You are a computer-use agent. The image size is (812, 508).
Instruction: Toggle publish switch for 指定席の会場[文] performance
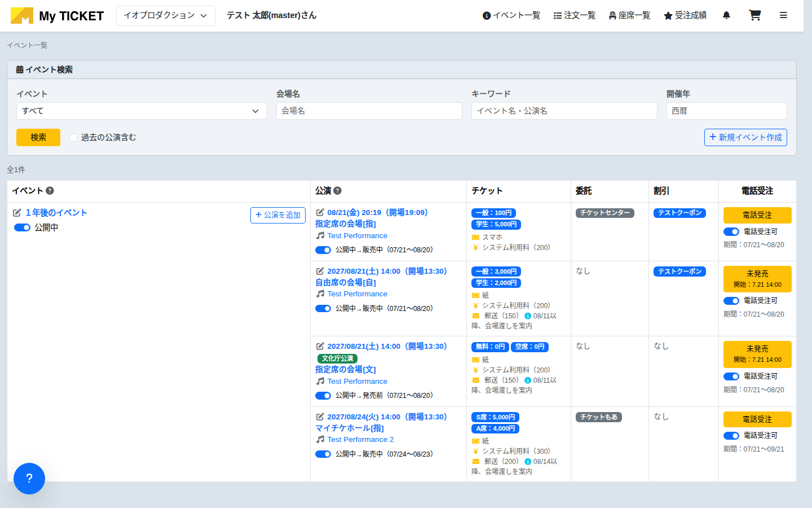coord(323,395)
